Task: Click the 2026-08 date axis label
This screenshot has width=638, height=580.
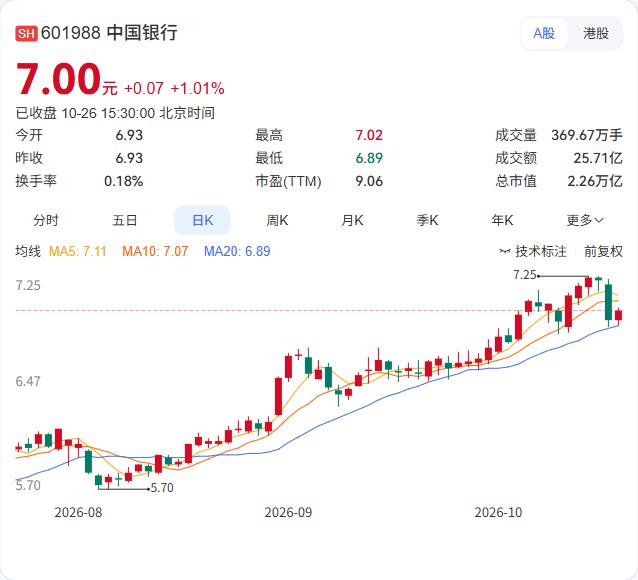Action: pos(78,512)
